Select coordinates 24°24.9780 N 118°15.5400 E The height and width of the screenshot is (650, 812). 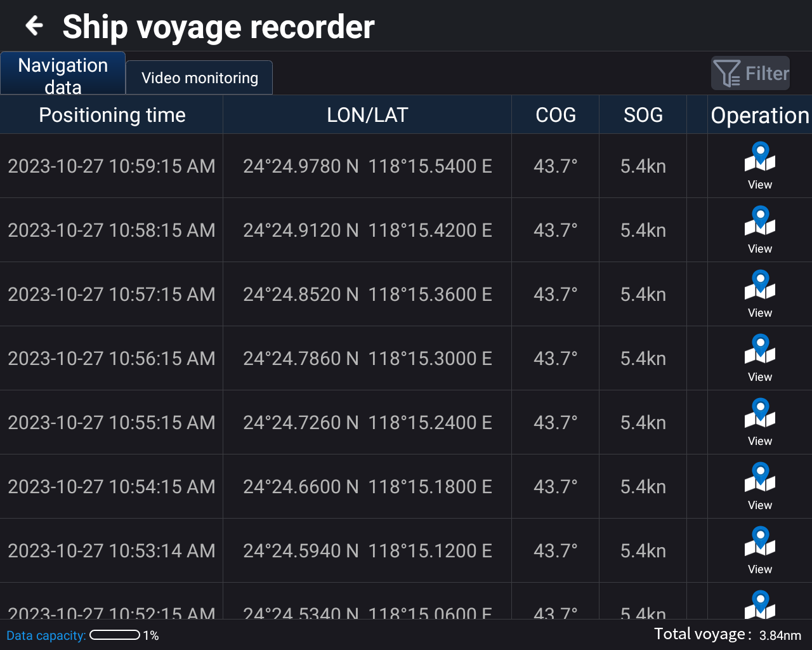[x=367, y=166]
